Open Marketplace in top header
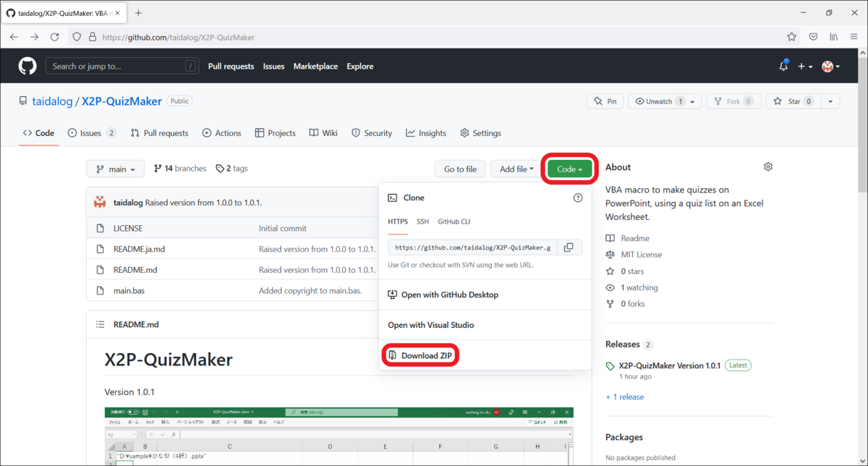 coord(315,67)
